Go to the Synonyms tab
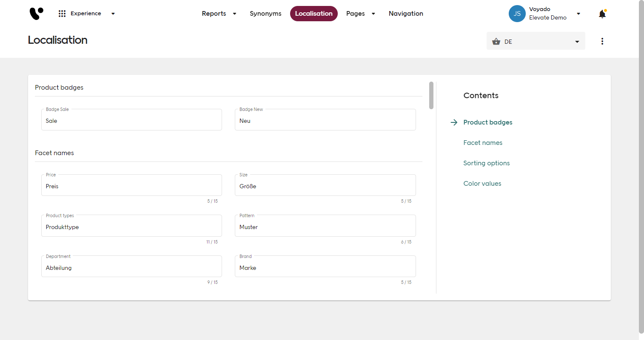The image size is (644, 340). pyautogui.click(x=265, y=14)
